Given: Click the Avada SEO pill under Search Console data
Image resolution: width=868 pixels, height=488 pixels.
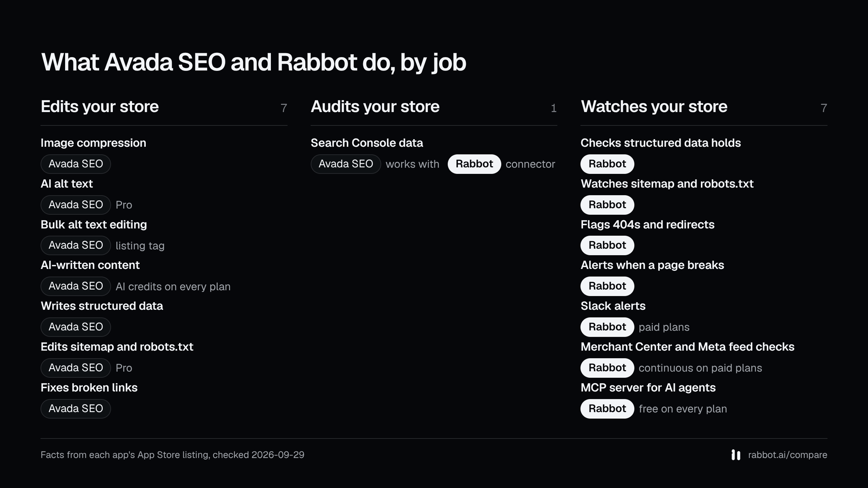Looking at the screenshot, I should [x=346, y=164].
